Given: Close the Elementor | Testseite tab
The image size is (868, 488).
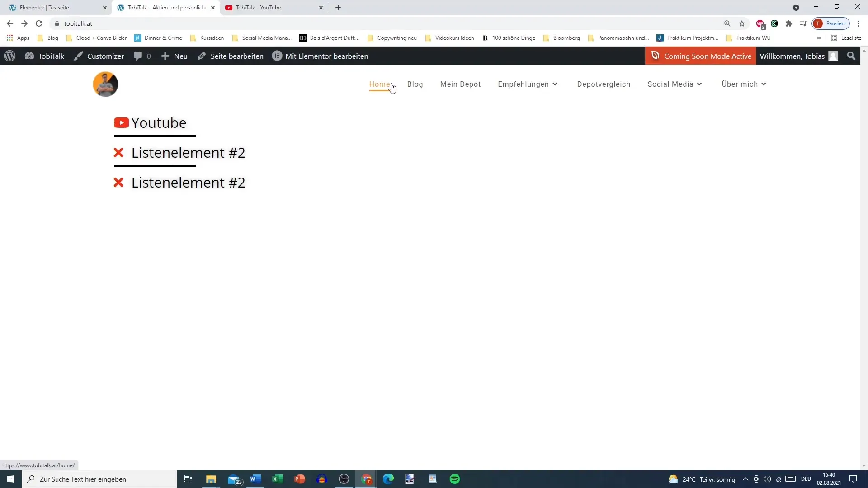Looking at the screenshot, I should pos(105,8).
